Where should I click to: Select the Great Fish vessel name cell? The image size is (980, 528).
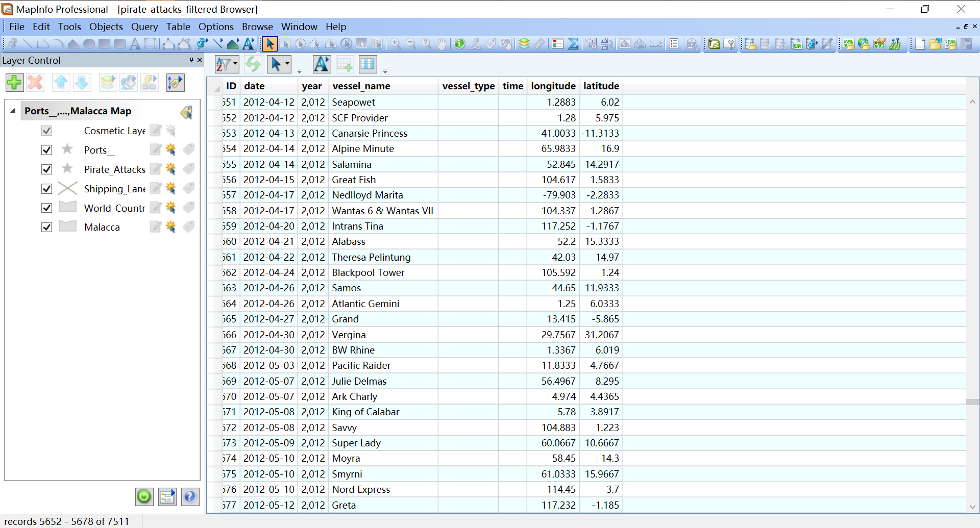(x=383, y=180)
